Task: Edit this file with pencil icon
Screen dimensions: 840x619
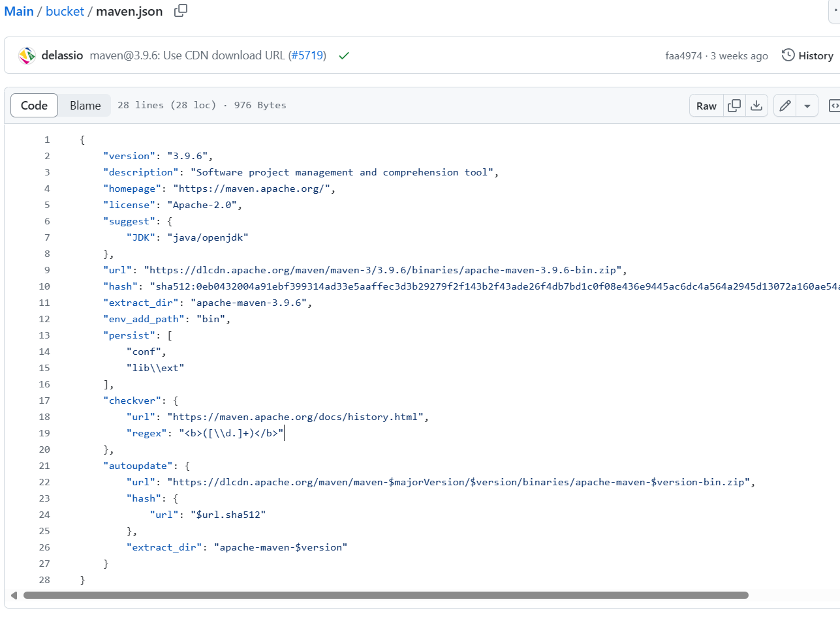Action: (x=785, y=106)
